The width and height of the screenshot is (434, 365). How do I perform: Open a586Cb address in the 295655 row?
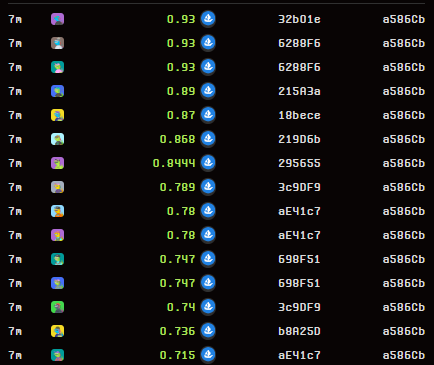[x=404, y=163]
